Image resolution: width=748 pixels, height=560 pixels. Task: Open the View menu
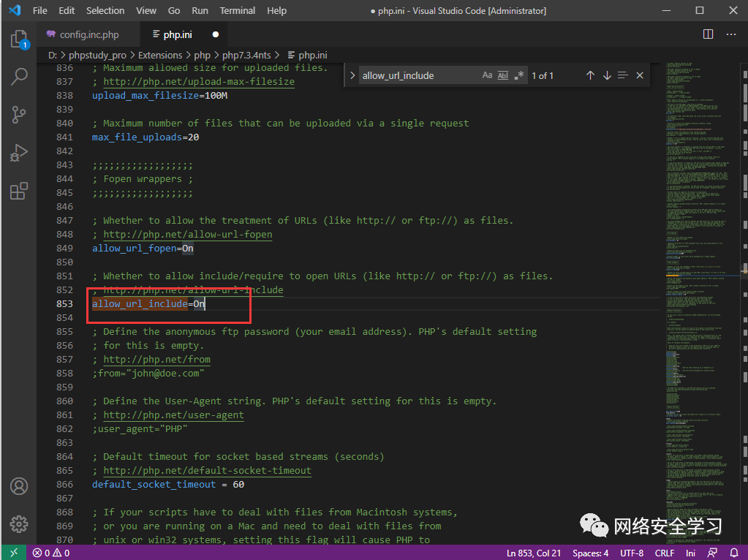pyautogui.click(x=146, y=10)
